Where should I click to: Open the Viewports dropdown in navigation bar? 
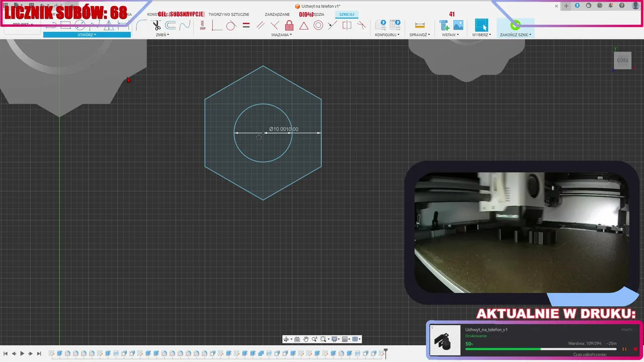pyautogui.click(x=356, y=339)
